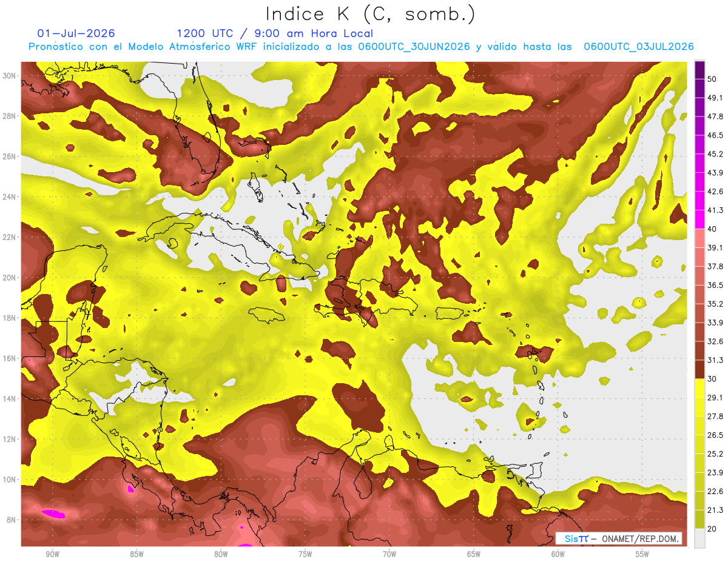The image size is (728, 562).
Task: Click the colorbar value '22.6'
Action: (715, 492)
